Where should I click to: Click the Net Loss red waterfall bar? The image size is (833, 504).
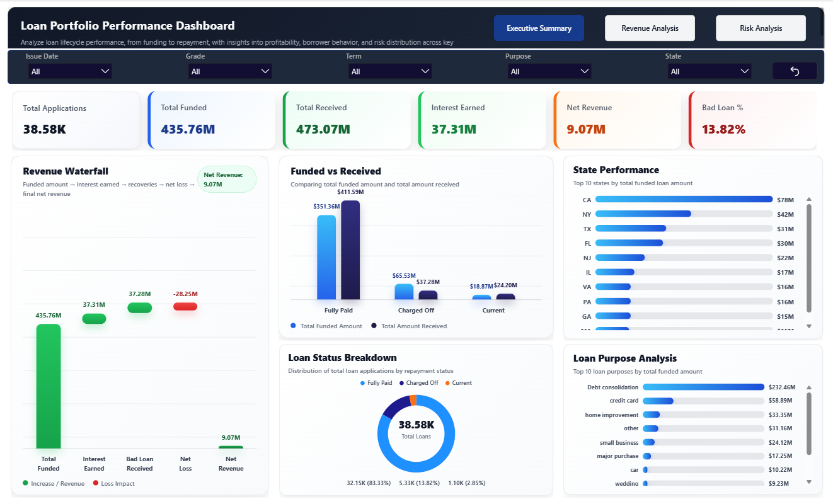coord(185,306)
